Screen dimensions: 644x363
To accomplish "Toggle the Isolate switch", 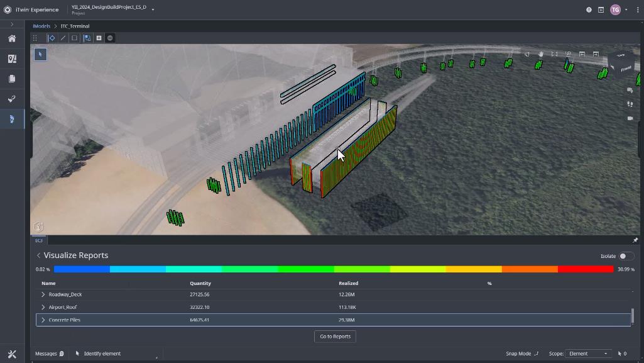I will point(626,256).
